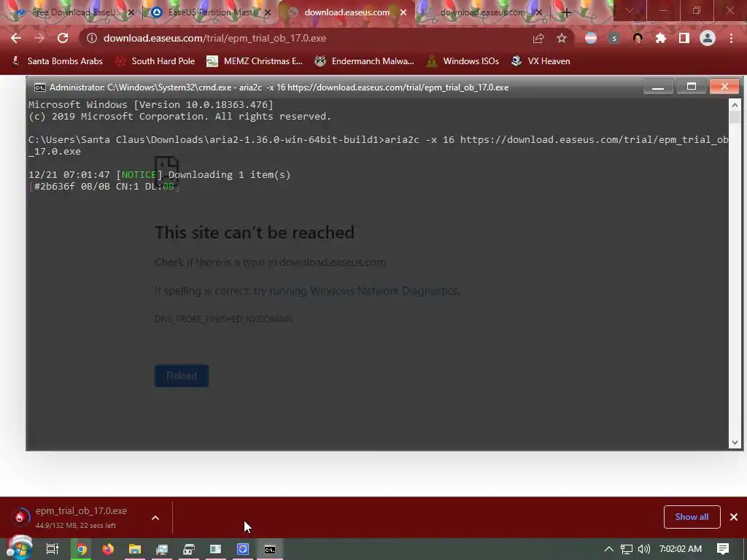Image resolution: width=747 pixels, height=560 pixels.
Task: Open the Windows ISOs bookmark
Action: (463, 61)
